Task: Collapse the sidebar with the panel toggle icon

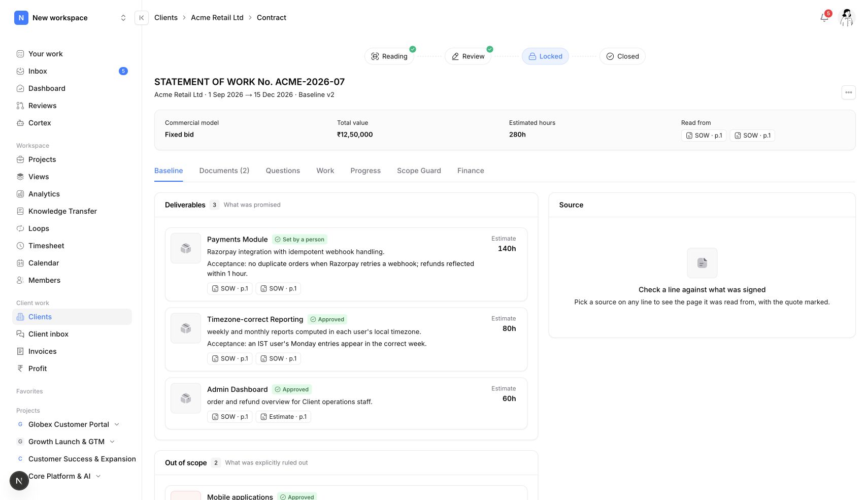Action: [x=142, y=18]
